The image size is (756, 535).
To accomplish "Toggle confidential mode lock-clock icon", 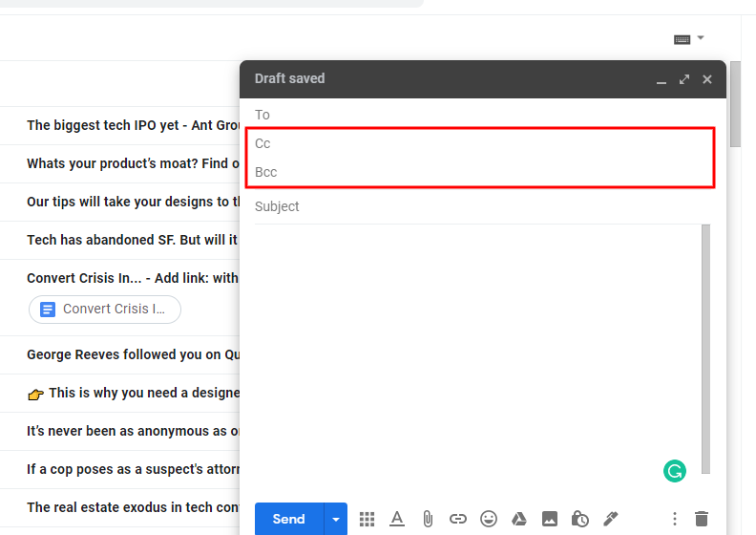I will coord(580,519).
